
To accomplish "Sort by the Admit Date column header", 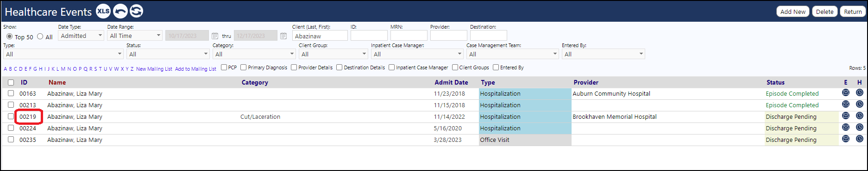I will point(451,82).
